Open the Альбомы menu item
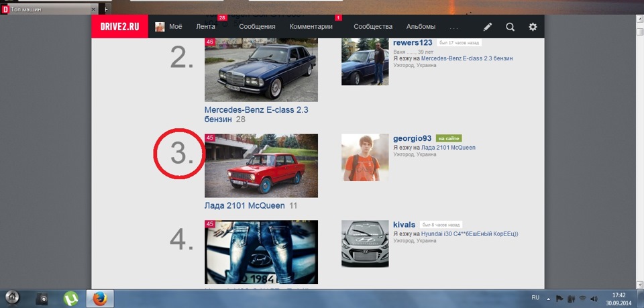Image resolution: width=644 pixels, height=308 pixels. (x=421, y=27)
